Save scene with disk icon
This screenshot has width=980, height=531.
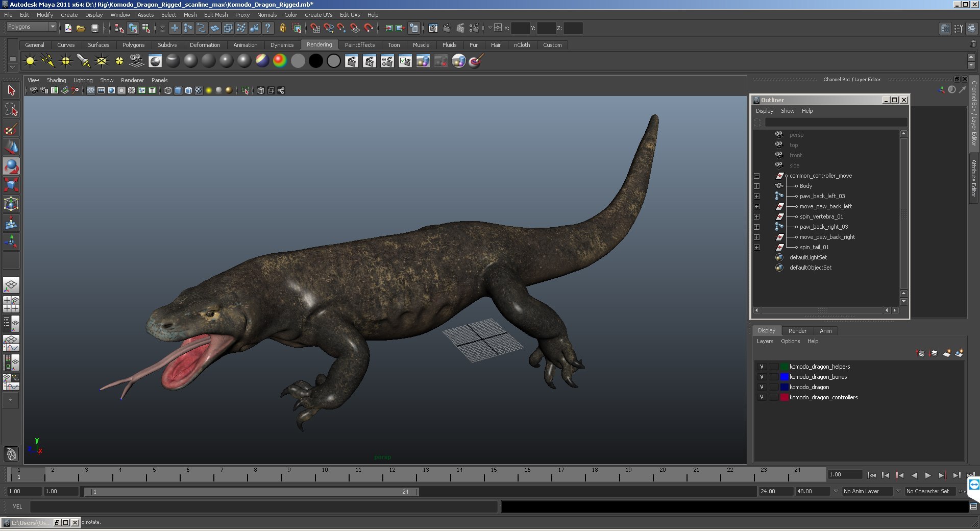click(94, 28)
